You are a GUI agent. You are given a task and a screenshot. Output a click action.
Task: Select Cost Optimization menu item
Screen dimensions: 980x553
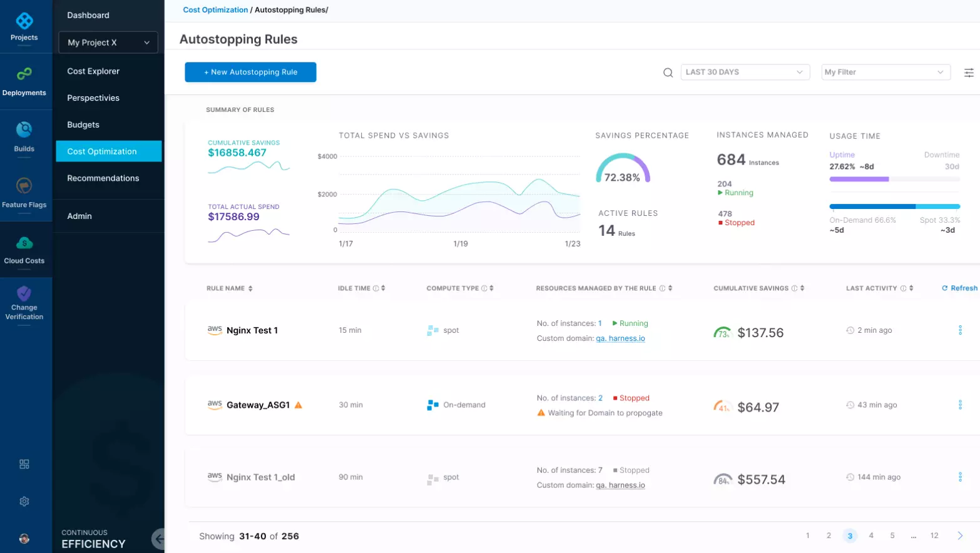(x=108, y=151)
